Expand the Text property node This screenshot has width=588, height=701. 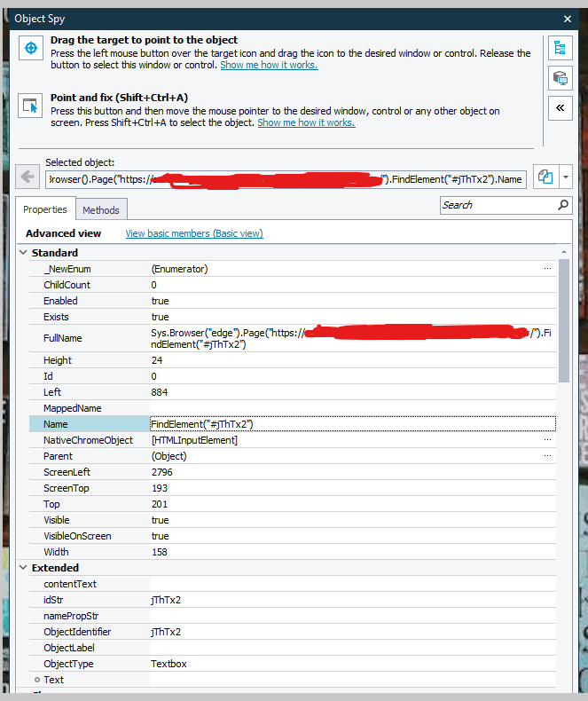tap(36, 680)
